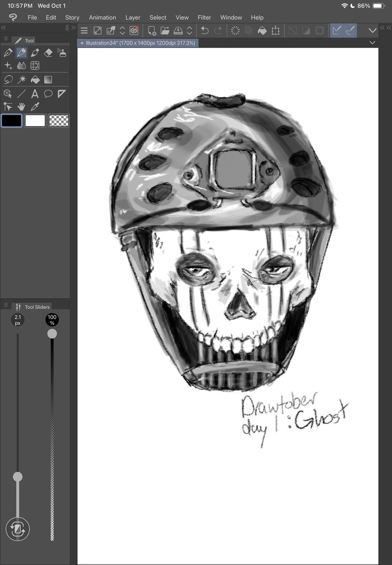Create a new canvas from command bar
This screenshot has width=392, height=565.
click(152, 31)
